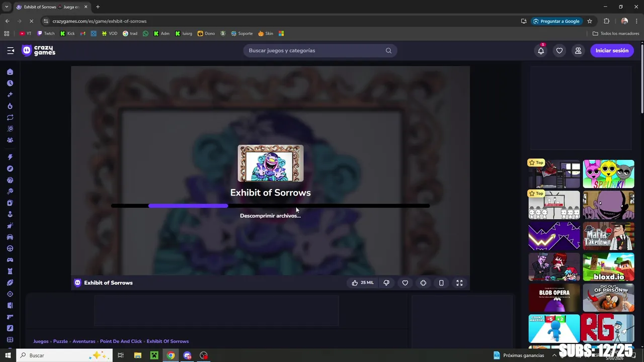Screen dimensions: 644x362
Task: Click the Juegos breadcrumb link
Action: point(41,341)
